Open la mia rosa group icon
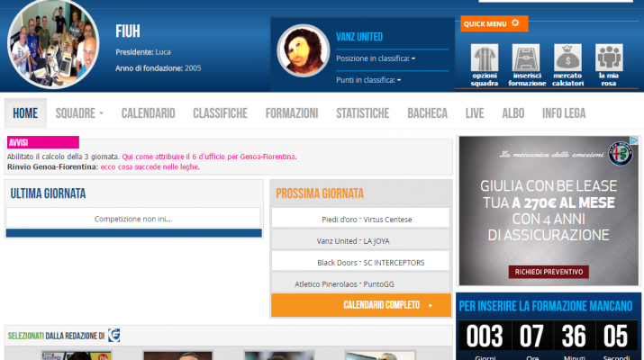Screen dimensions: 644x360 (x=609, y=57)
